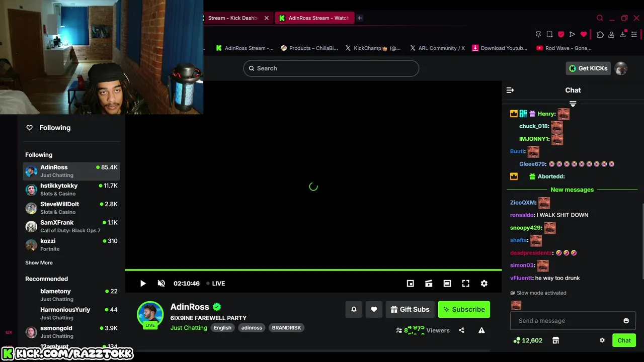This screenshot has height=362, width=644.
Task: Open kozzi Fortnite channel
Action: [x=71, y=244]
